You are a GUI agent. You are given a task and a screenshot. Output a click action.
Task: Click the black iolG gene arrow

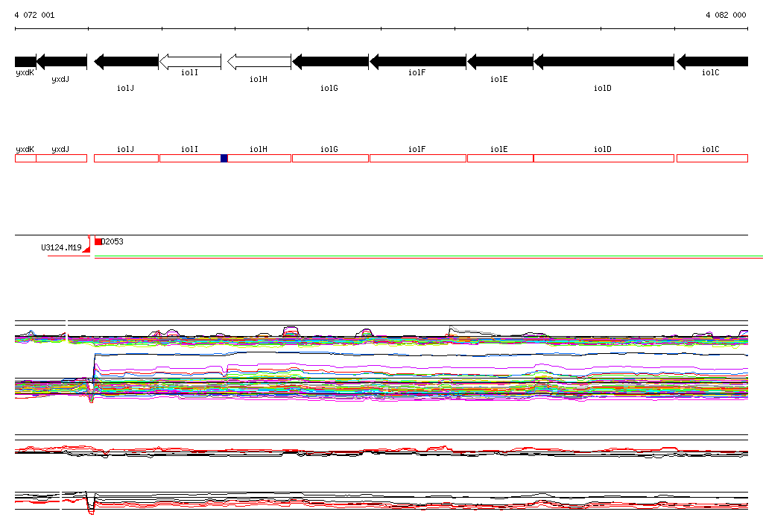[x=330, y=61]
